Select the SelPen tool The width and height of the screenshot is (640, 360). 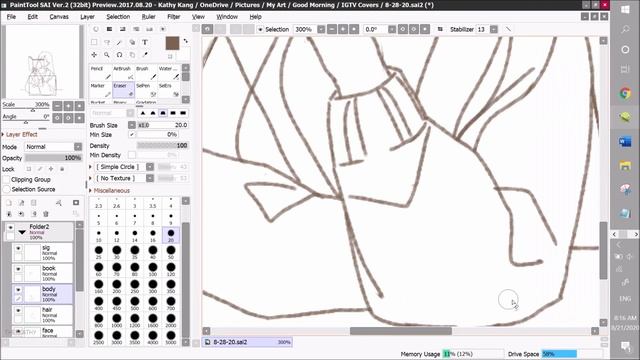(x=146, y=90)
